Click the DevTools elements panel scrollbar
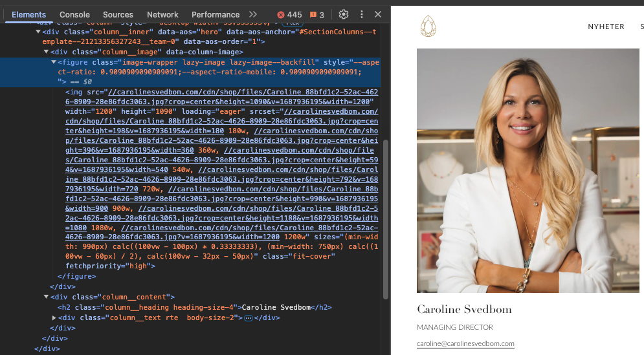 point(386,220)
